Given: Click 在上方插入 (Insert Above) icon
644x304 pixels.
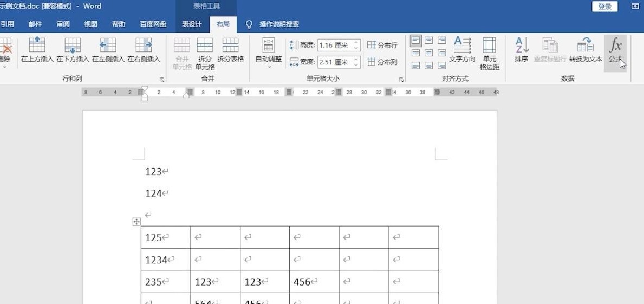Looking at the screenshot, I should 37,46.
